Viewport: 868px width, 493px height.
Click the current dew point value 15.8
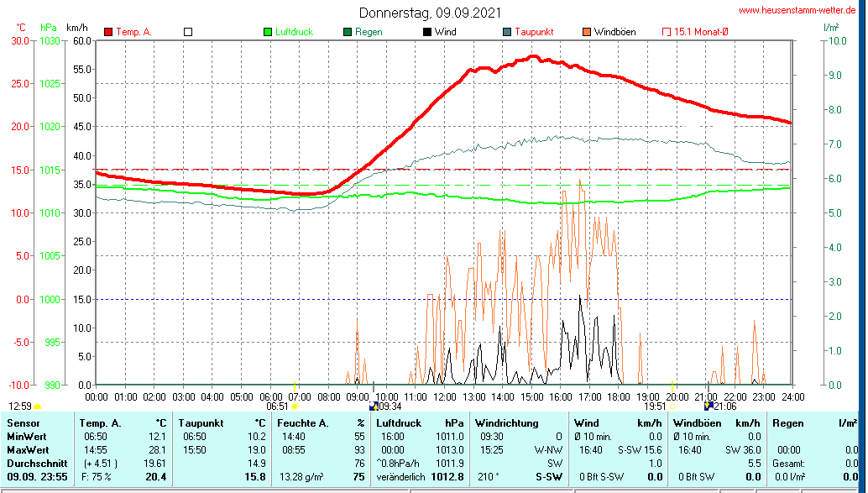(254, 476)
